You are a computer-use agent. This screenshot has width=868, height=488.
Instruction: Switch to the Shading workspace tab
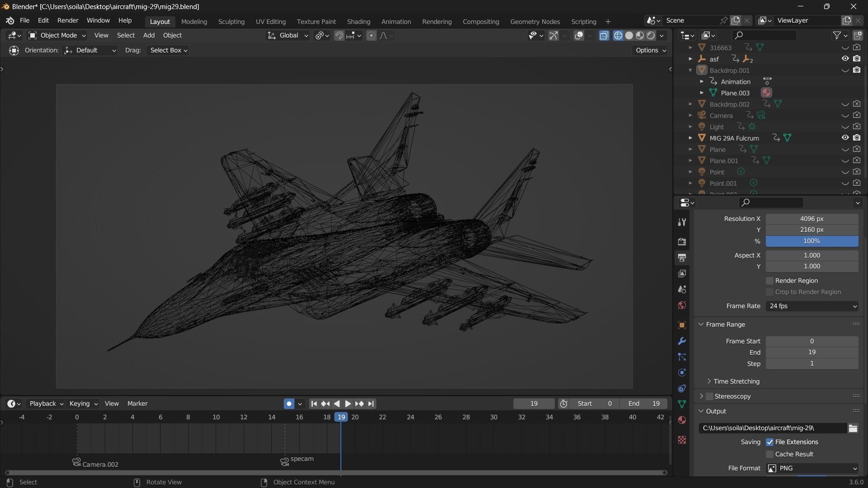coord(359,21)
